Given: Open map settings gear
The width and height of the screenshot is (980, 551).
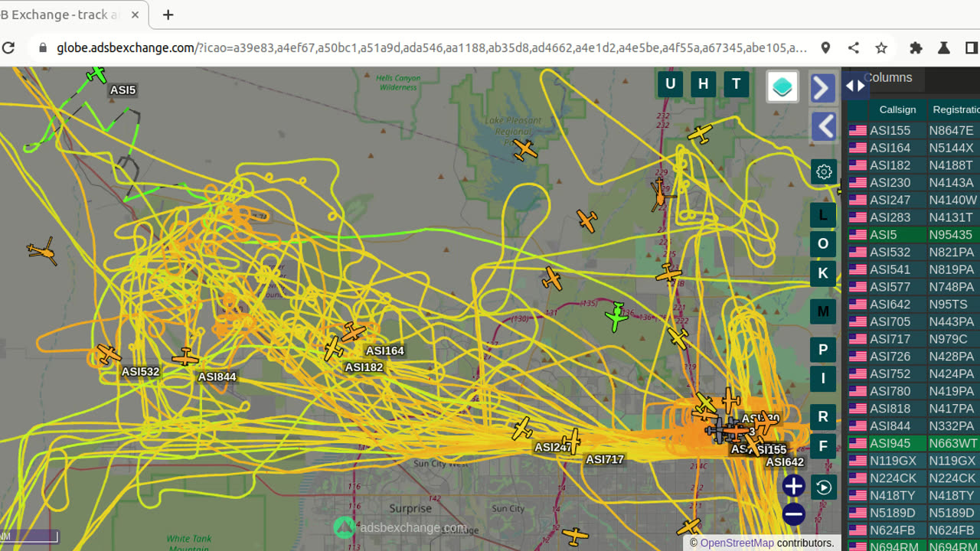Looking at the screenshot, I should pos(824,171).
